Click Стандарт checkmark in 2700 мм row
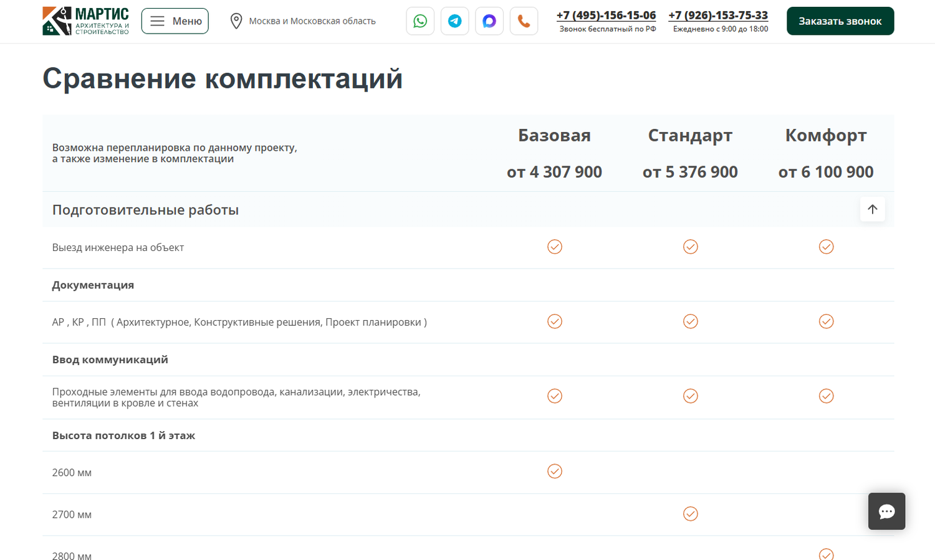The image size is (935, 560). click(x=691, y=514)
